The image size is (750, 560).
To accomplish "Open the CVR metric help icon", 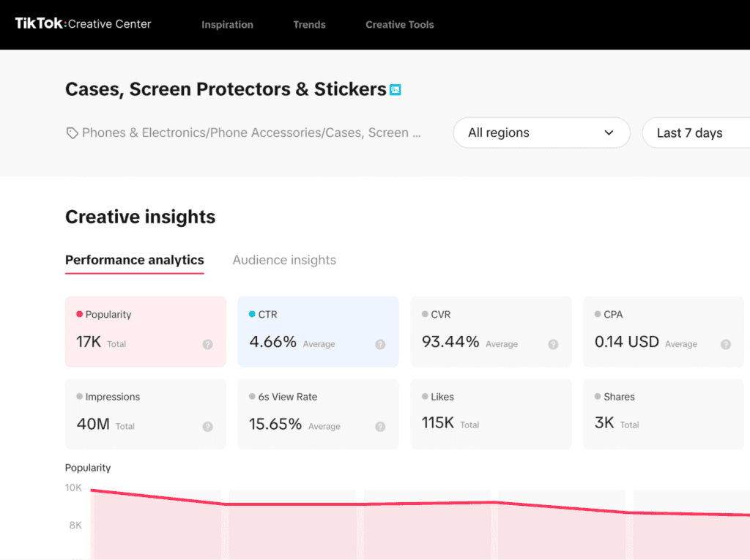I will click(x=552, y=344).
